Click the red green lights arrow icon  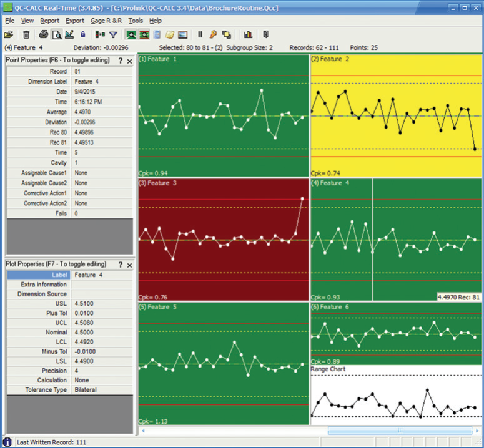(100, 34)
